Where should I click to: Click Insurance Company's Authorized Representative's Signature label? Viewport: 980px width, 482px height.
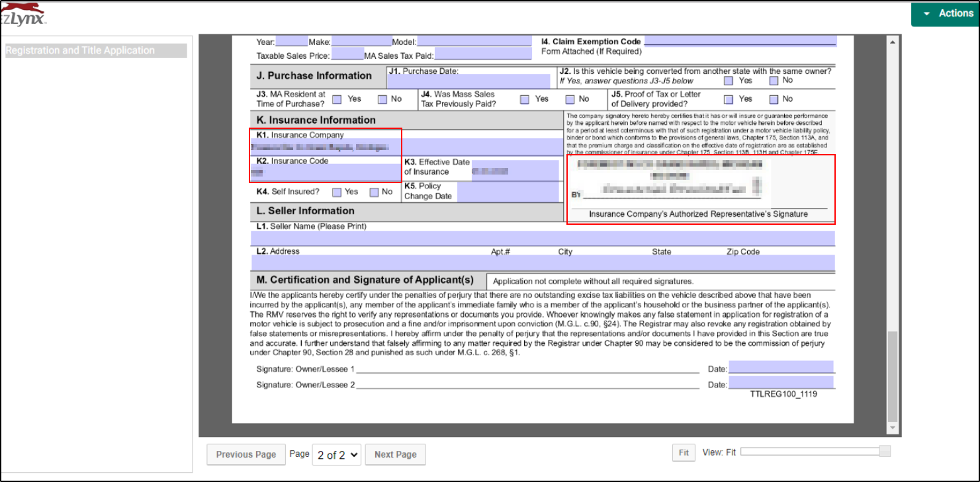coord(698,214)
